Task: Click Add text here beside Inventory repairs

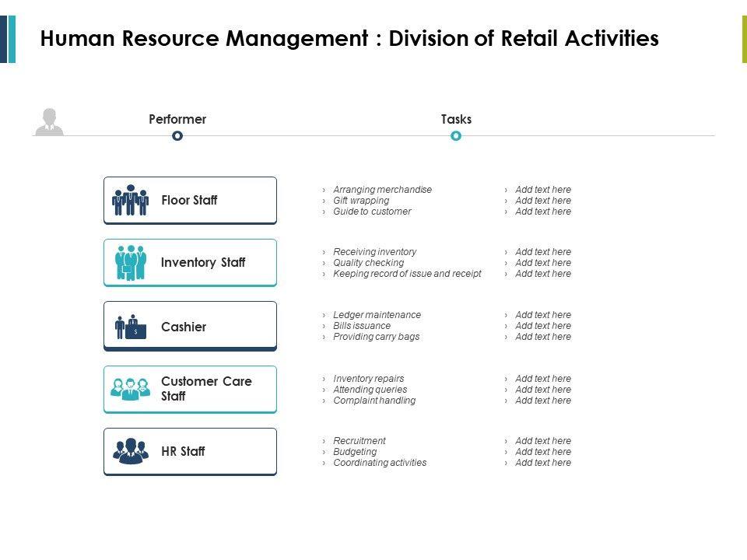Action: coord(543,379)
